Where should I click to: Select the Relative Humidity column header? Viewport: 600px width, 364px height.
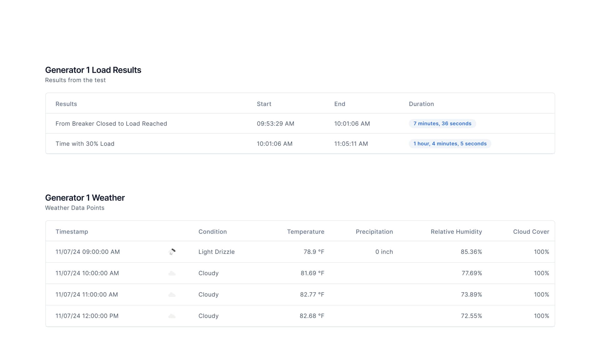(456, 231)
